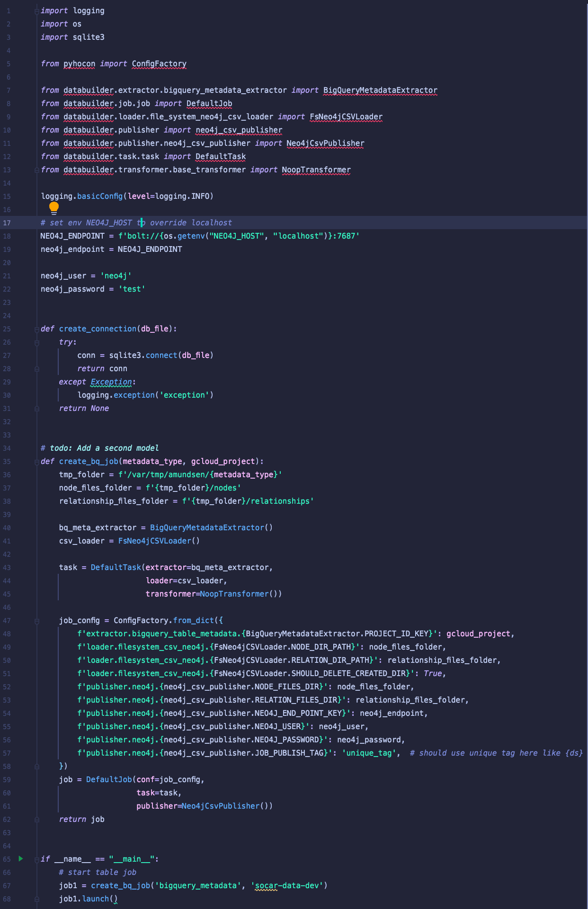Click line number 35 in gutter
The width and height of the screenshot is (588, 909).
pos(7,461)
